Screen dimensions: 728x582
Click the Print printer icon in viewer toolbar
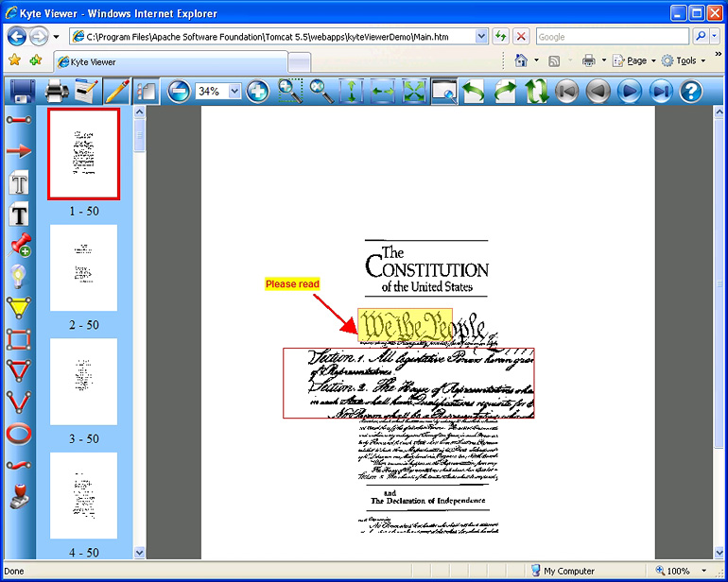click(57, 91)
